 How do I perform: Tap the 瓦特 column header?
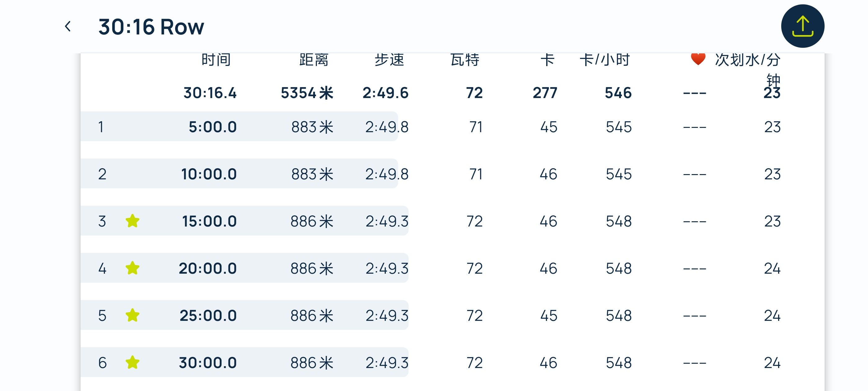[465, 60]
